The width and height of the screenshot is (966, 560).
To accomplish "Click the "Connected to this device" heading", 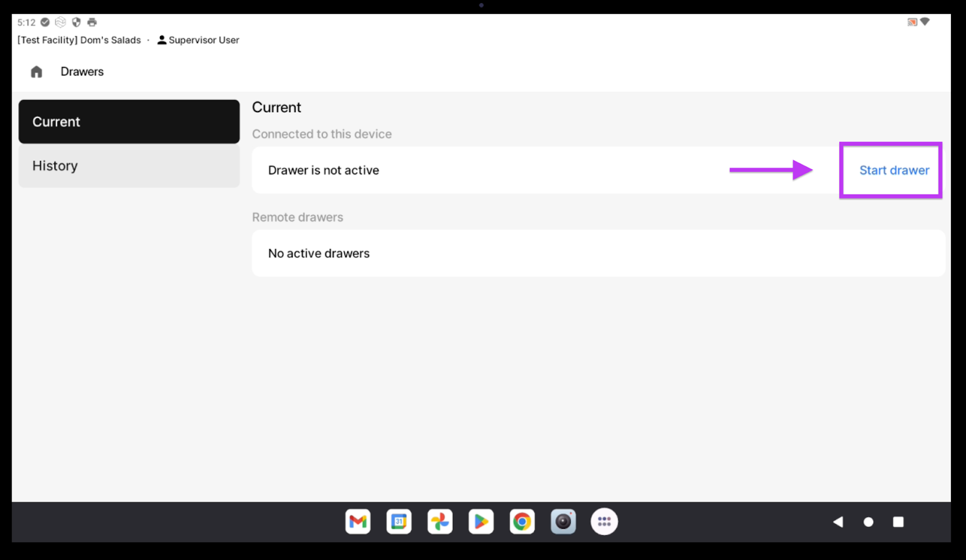I will tap(322, 134).
